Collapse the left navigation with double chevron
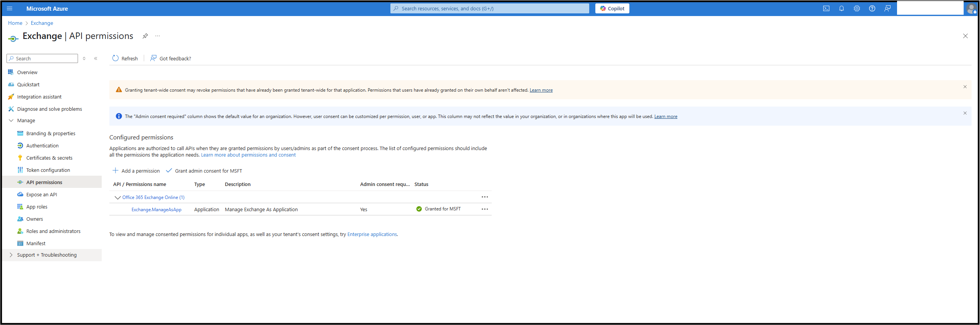980x325 pixels. (96, 58)
